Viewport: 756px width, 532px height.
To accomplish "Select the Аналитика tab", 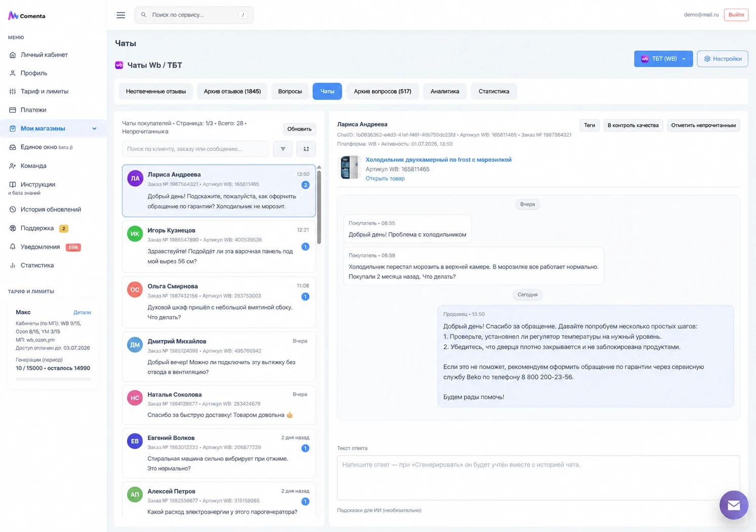I will coord(445,92).
